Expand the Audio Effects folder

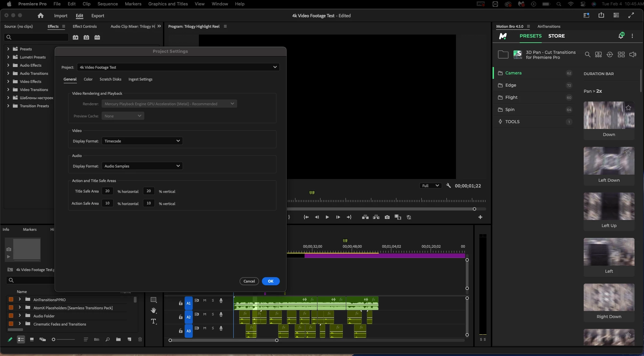point(8,65)
